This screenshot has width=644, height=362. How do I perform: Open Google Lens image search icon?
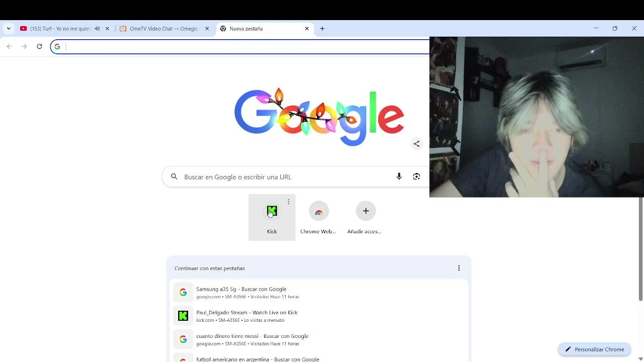coord(417,176)
